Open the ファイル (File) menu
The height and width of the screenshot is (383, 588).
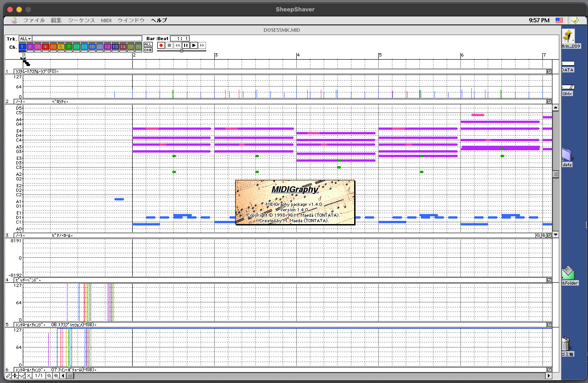pyautogui.click(x=34, y=20)
